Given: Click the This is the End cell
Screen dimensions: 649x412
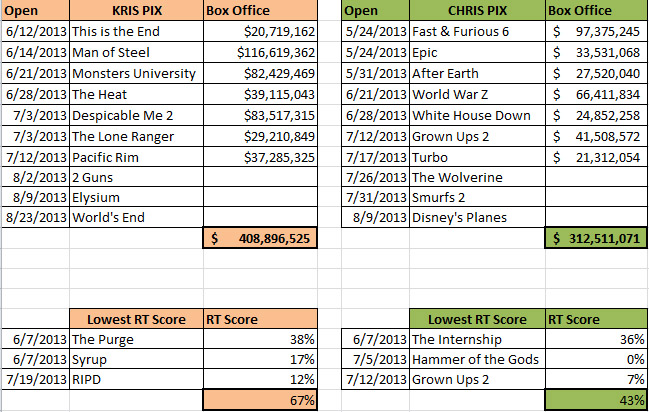Looking at the screenshot, I should tap(137, 31).
